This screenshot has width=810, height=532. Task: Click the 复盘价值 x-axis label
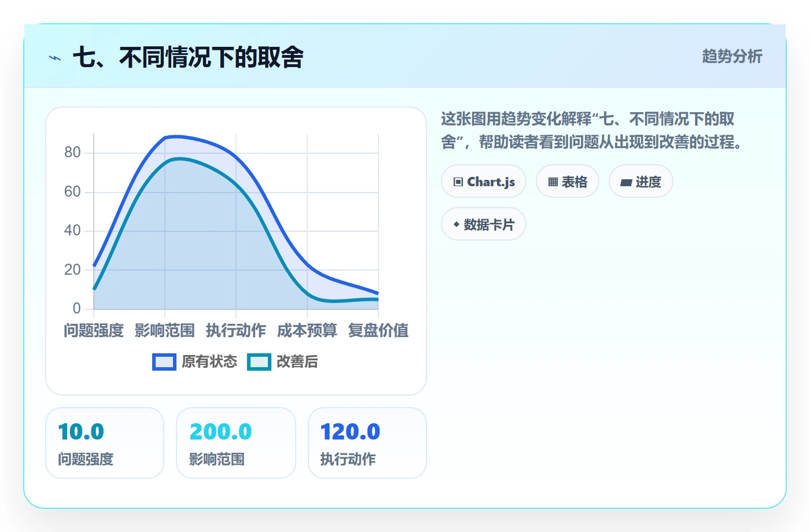[x=378, y=331]
